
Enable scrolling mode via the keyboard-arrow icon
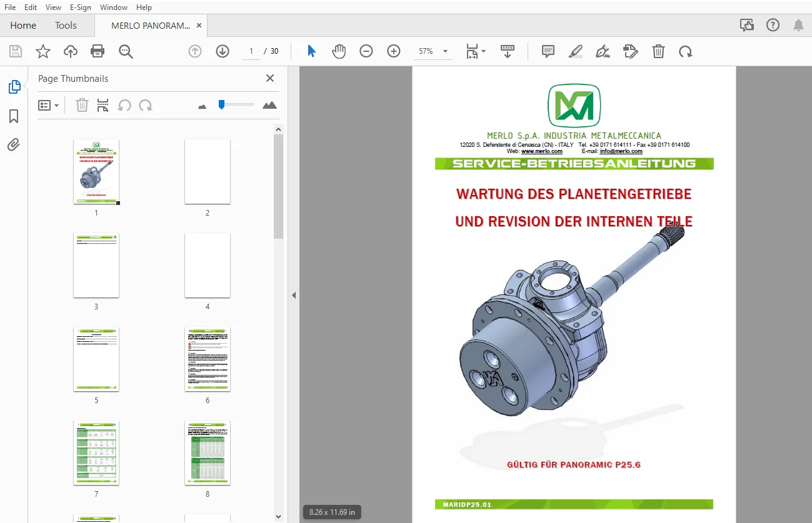[507, 51]
